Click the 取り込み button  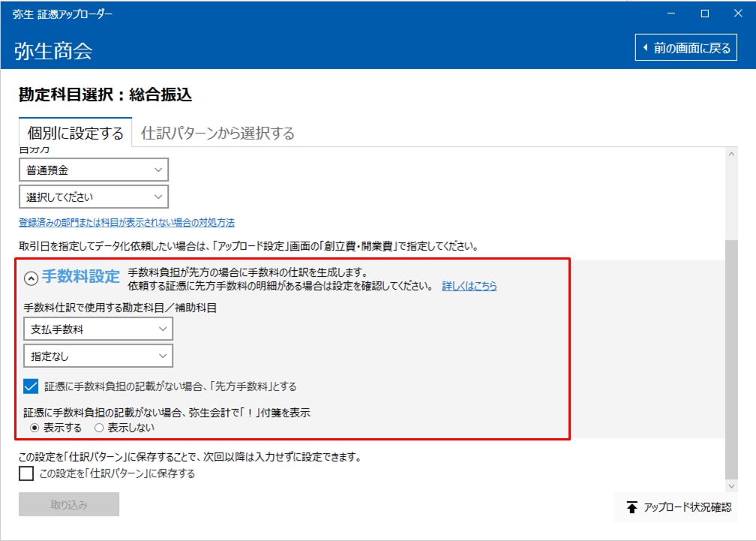click(69, 504)
